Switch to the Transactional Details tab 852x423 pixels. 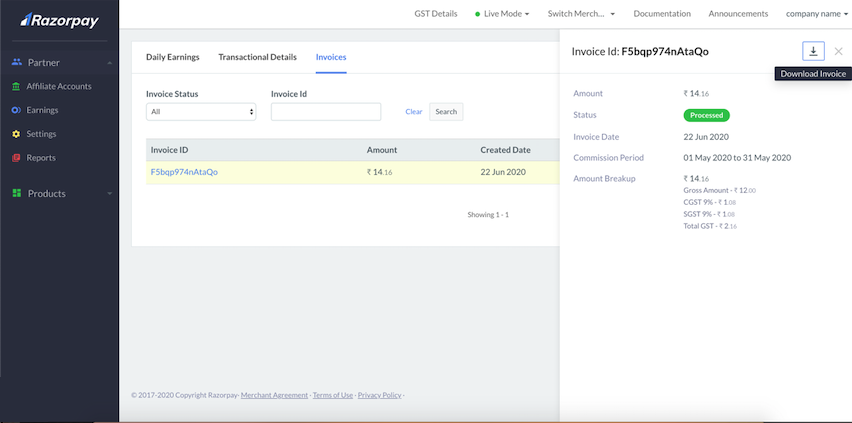pyautogui.click(x=257, y=57)
